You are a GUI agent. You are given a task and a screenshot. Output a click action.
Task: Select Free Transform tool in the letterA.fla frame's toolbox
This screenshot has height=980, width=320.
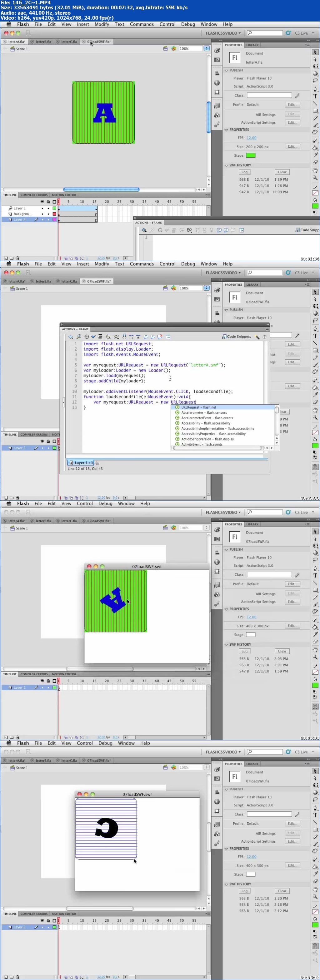pyautogui.click(x=315, y=66)
